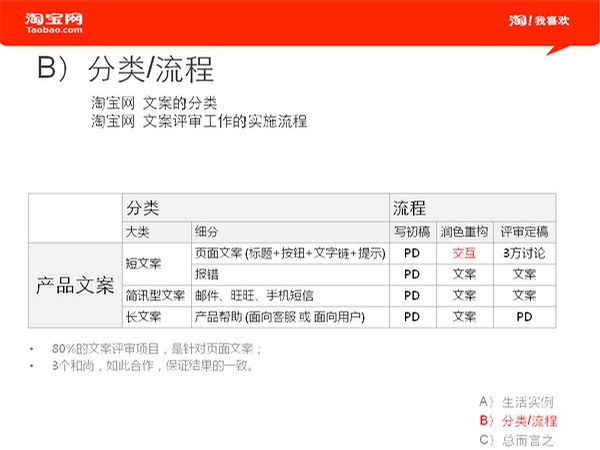Click PD in the 页面文案 row
This screenshot has width=600, height=450.
point(412,253)
